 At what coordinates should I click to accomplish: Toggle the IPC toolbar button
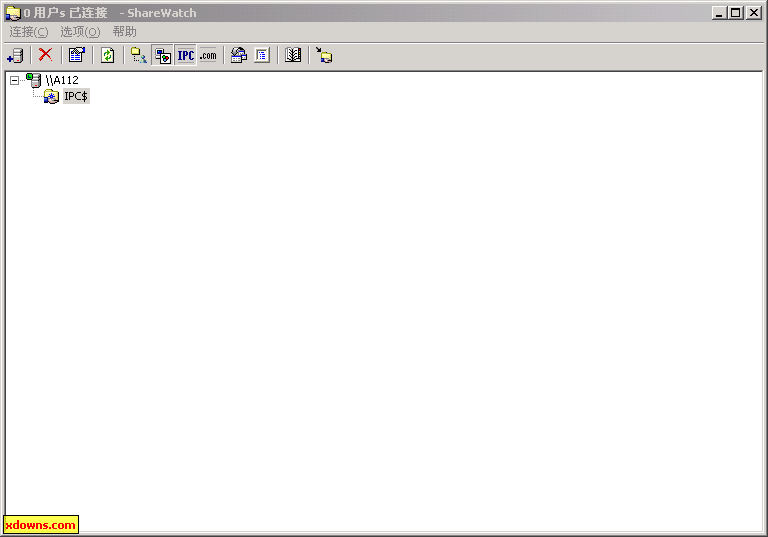point(186,55)
